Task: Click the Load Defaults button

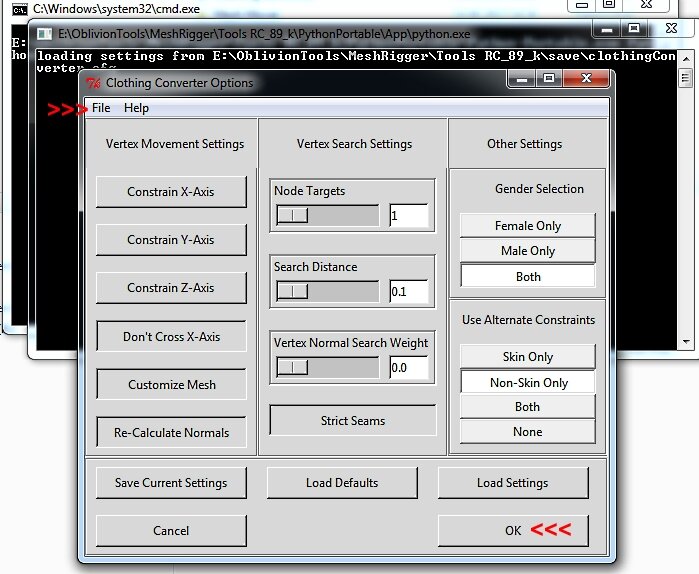Action: (x=342, y=483)
